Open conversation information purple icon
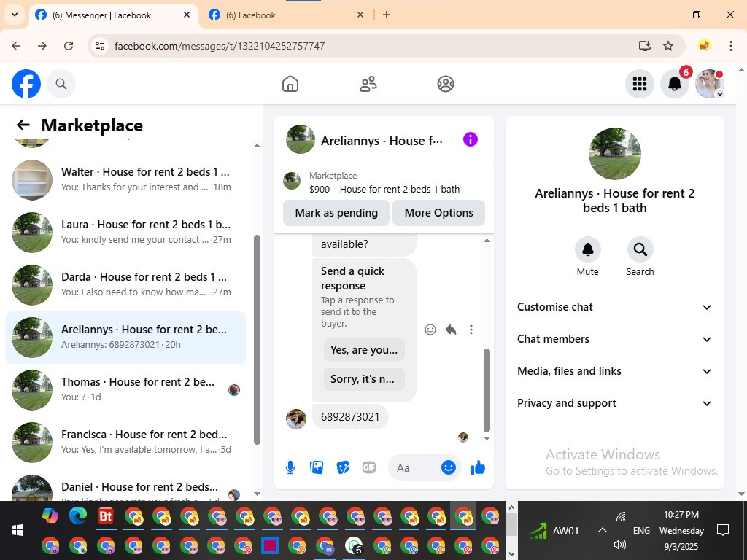Screen dimensions: 747x560 pyautogui.click(x=471, y=139)
